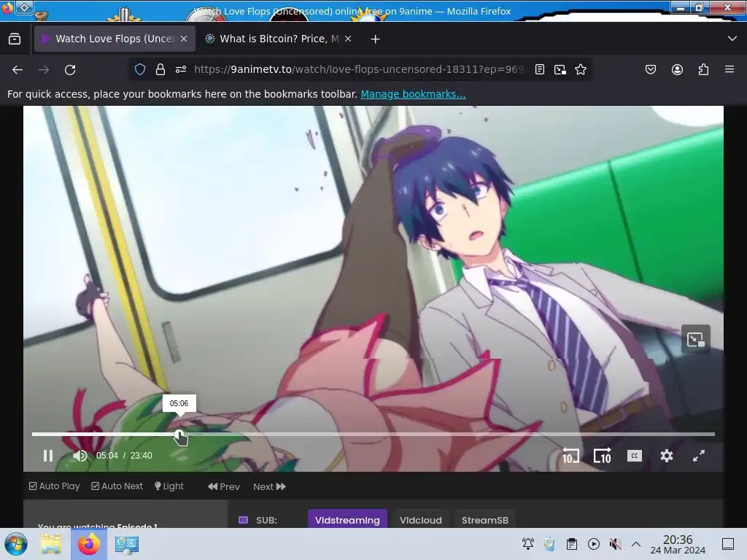Open media player tray icon
This screenshot has height=560, width=747.
pos(594,543)
